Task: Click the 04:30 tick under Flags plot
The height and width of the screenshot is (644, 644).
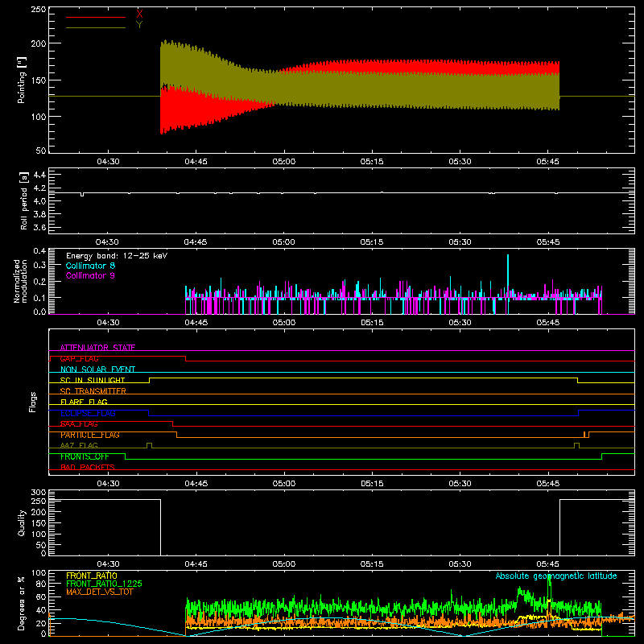Action: click(x=108, y=484)
